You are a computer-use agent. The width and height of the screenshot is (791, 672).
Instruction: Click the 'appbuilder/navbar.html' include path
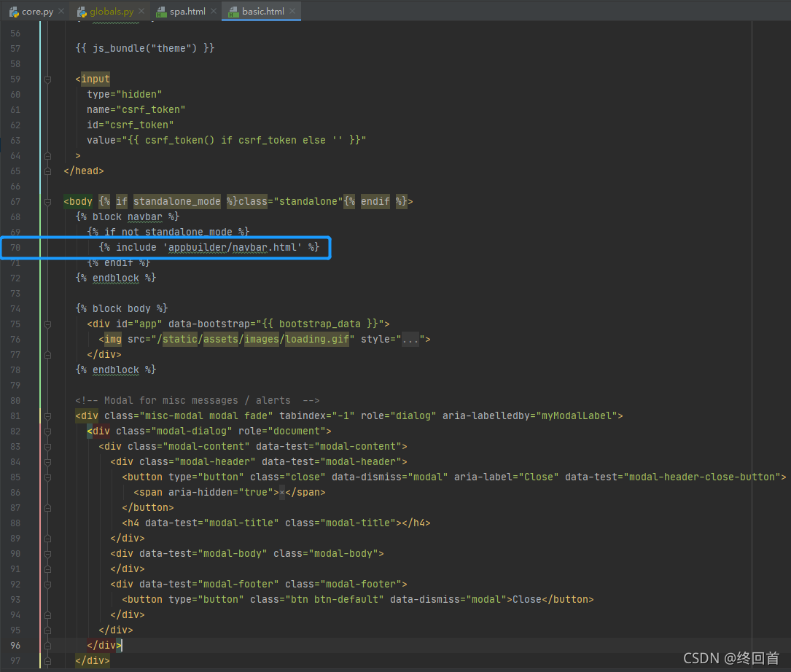tap(232, 247)
